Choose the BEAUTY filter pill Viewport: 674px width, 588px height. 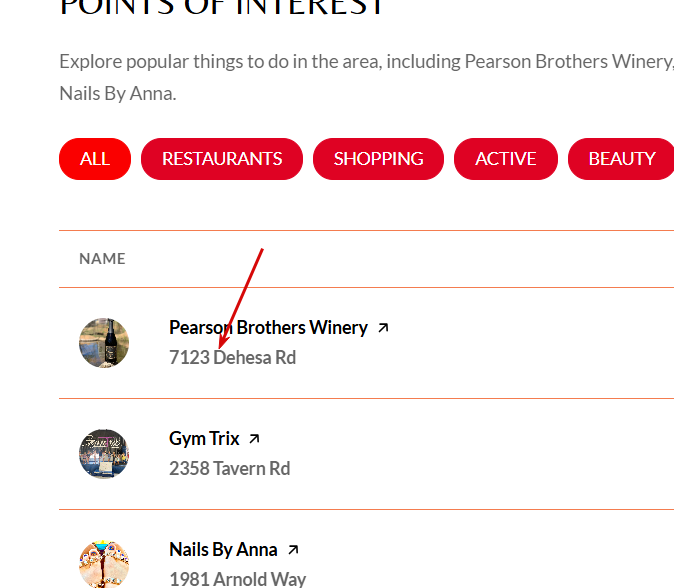click(621, 159)
